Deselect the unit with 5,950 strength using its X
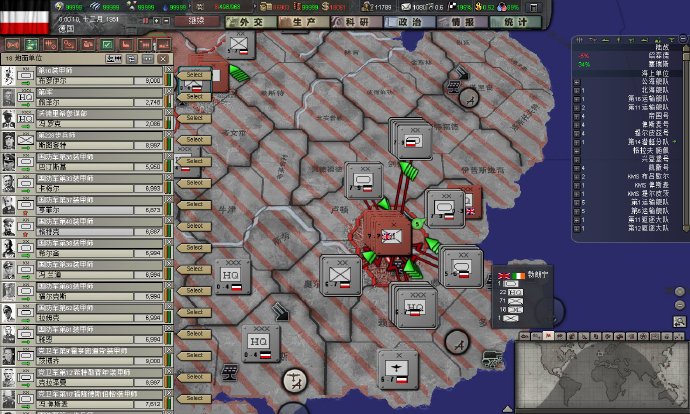690x414 pixels. coord(168,156)
